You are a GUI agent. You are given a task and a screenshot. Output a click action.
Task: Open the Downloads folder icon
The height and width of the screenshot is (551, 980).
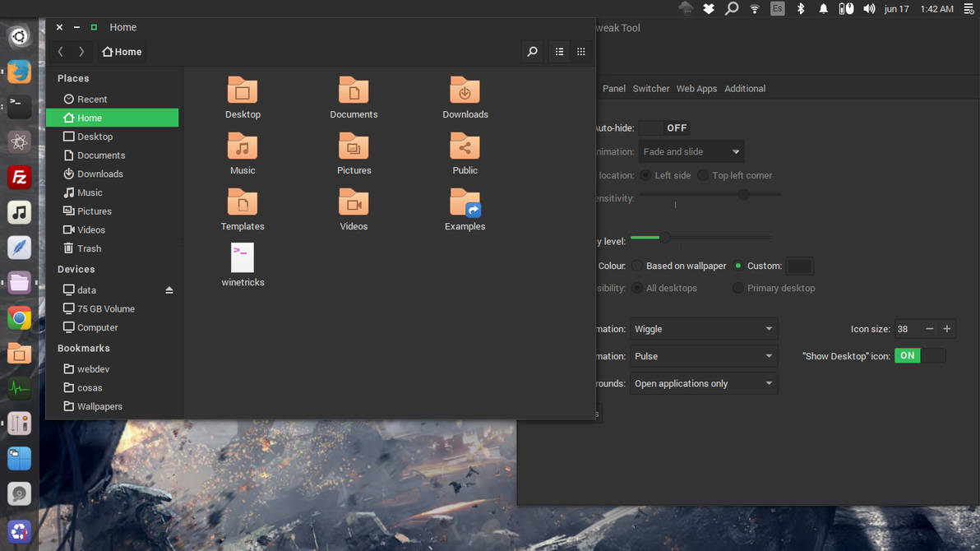click(465, 91)
